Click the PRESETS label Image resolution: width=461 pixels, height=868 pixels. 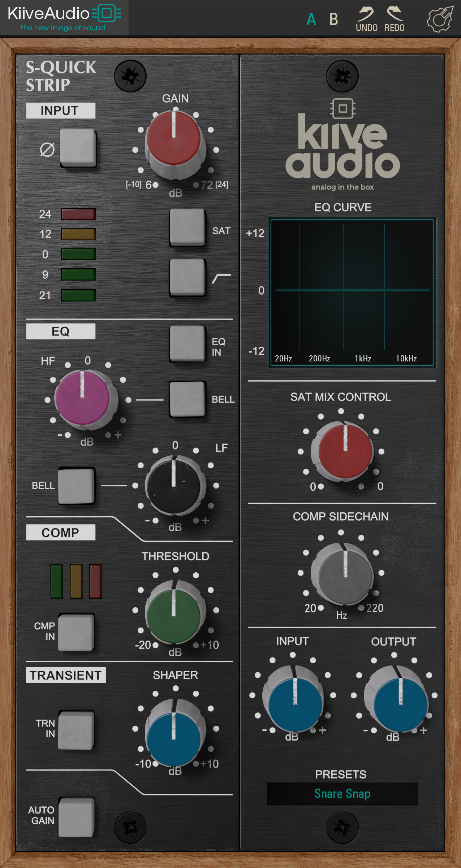point(341,774)
